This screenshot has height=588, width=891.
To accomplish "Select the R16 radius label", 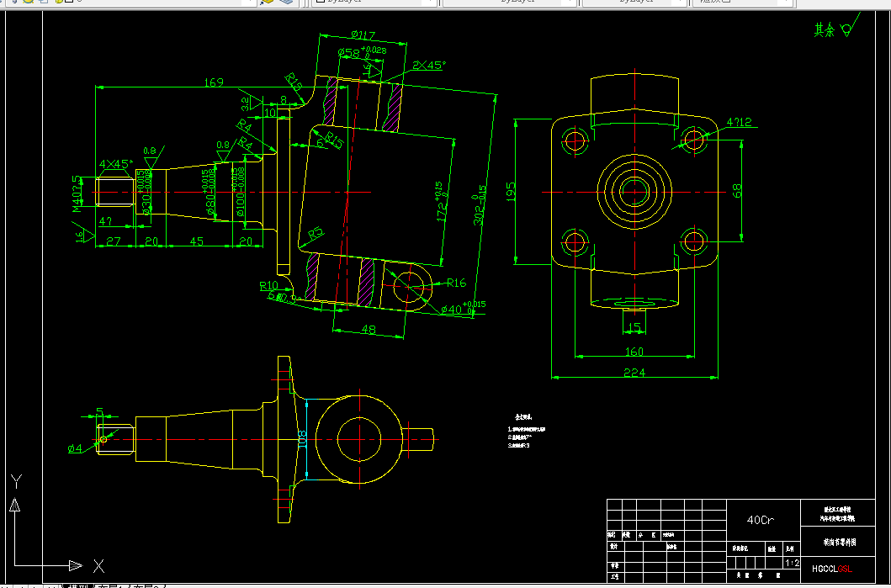I will pyautogui.click(x=456, y=283).
